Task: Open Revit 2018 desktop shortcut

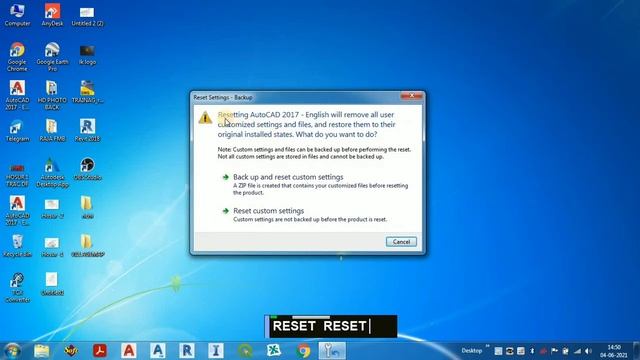Action: point(87,131)
